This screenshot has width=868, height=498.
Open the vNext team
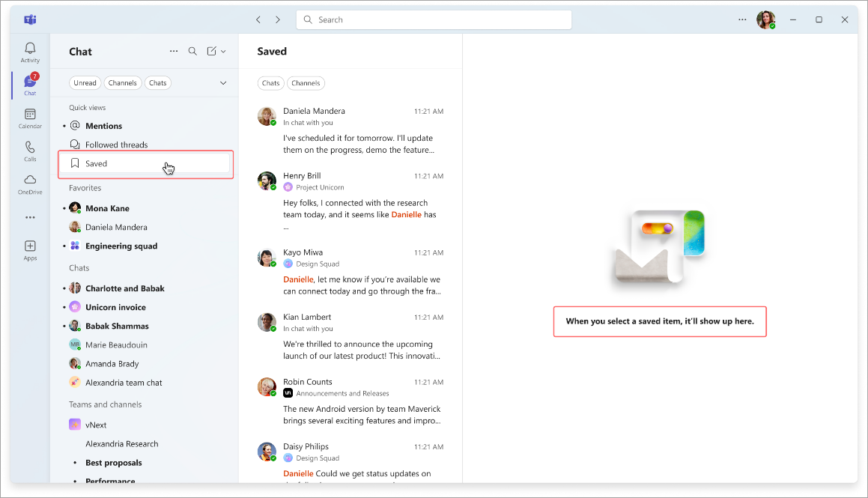145,425
